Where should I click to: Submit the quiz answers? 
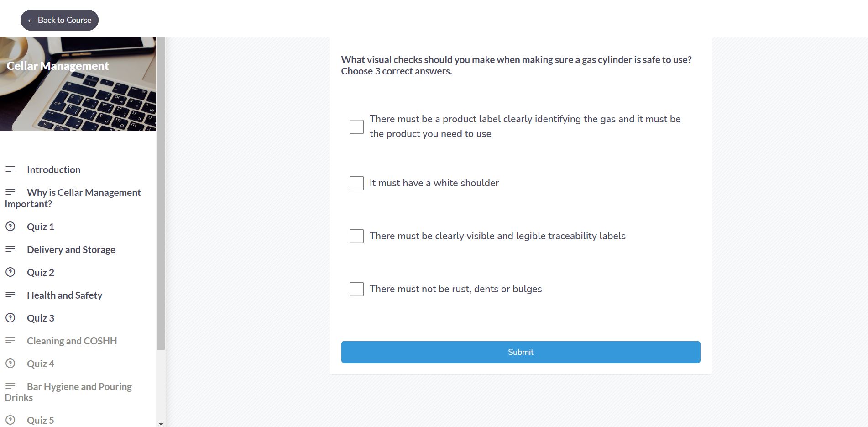tap(521, 352)
